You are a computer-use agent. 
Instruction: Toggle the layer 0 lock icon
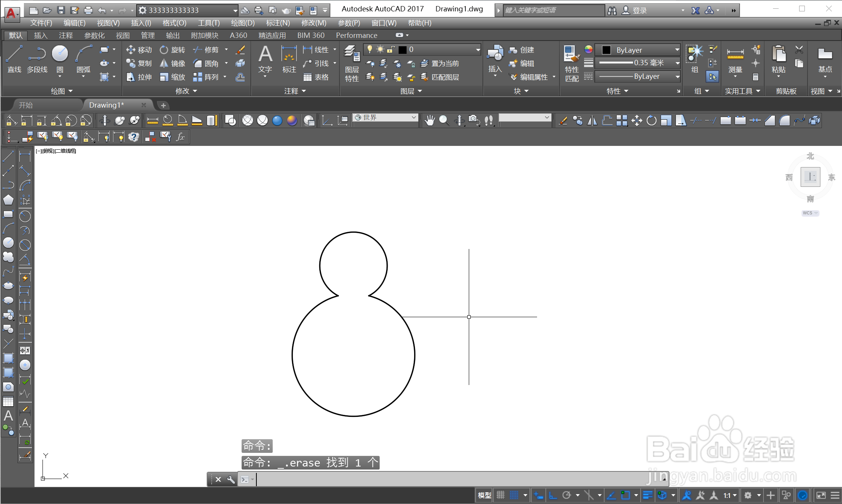click(x=391, y=49)
